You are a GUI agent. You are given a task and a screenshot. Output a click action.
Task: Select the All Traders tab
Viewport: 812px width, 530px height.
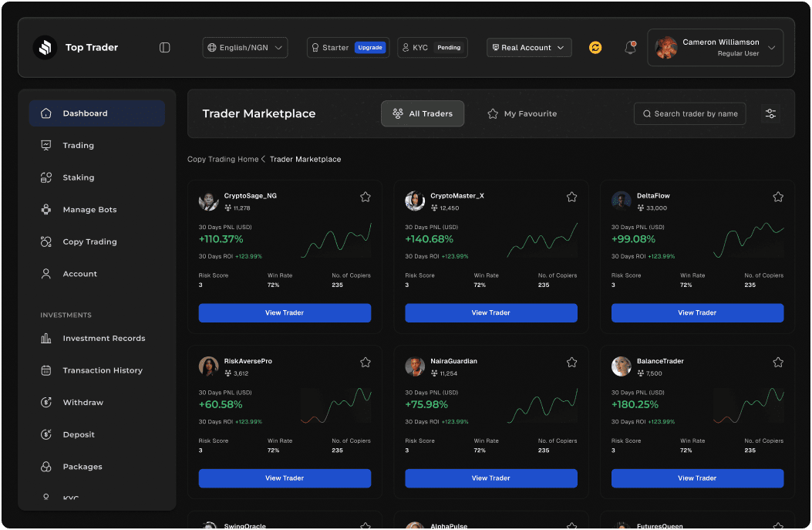423,114
